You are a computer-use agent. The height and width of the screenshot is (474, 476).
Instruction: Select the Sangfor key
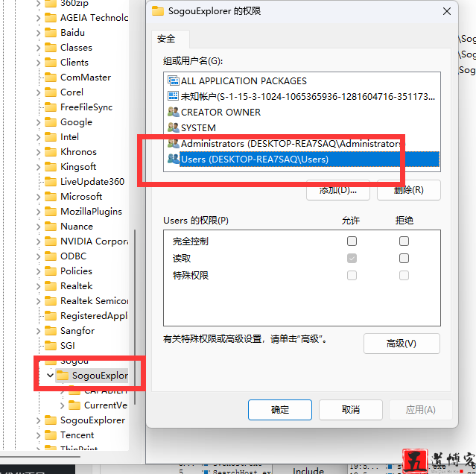click(77, 331)
